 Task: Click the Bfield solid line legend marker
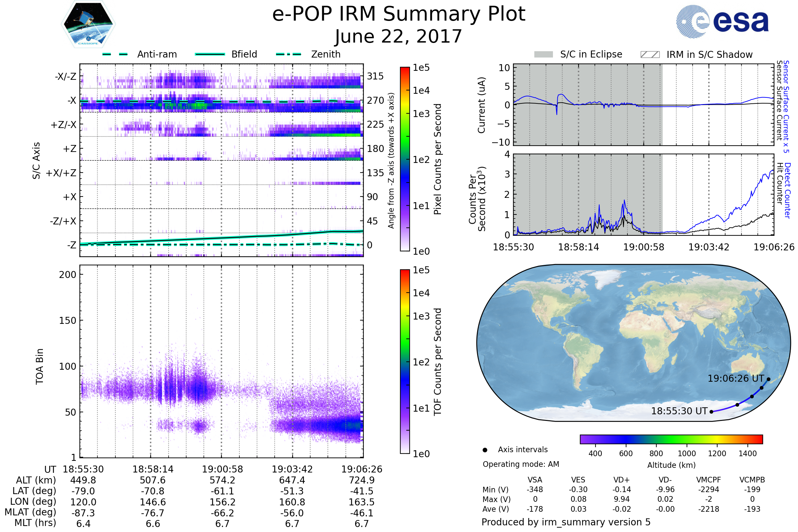(x=210, y=54)
